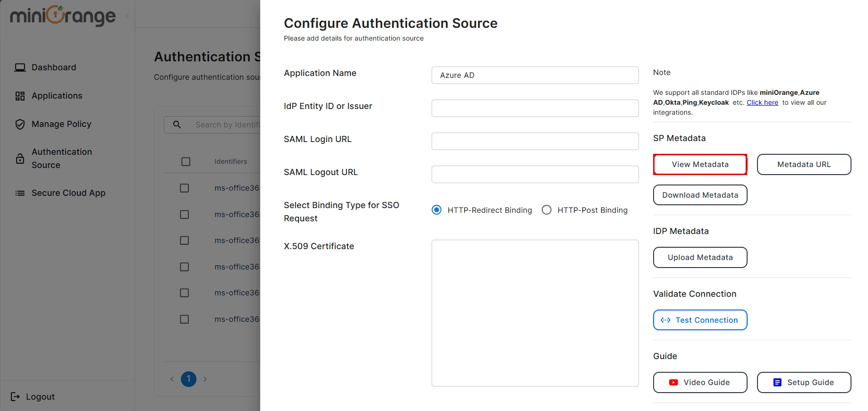Click the Test Connection button

[700, 320]
